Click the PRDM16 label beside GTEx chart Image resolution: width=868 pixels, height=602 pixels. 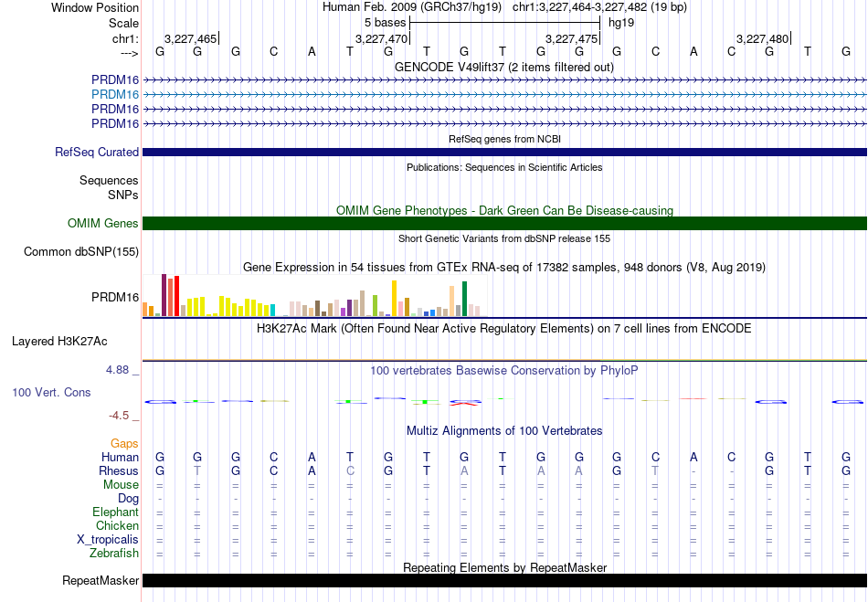click(x=115, y=297)
